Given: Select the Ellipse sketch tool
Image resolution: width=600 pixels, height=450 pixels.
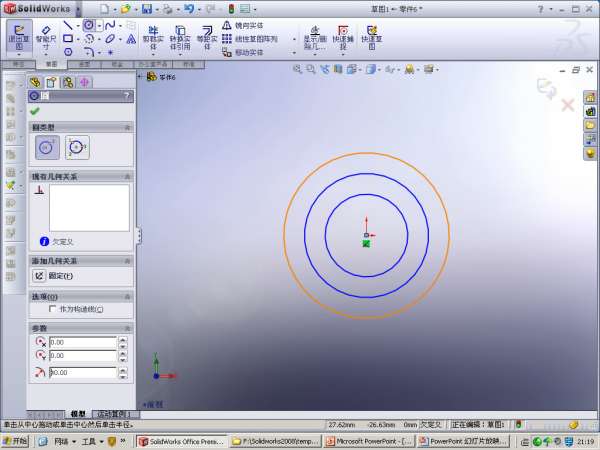Looking at the screenshot, I should (110, 39).
